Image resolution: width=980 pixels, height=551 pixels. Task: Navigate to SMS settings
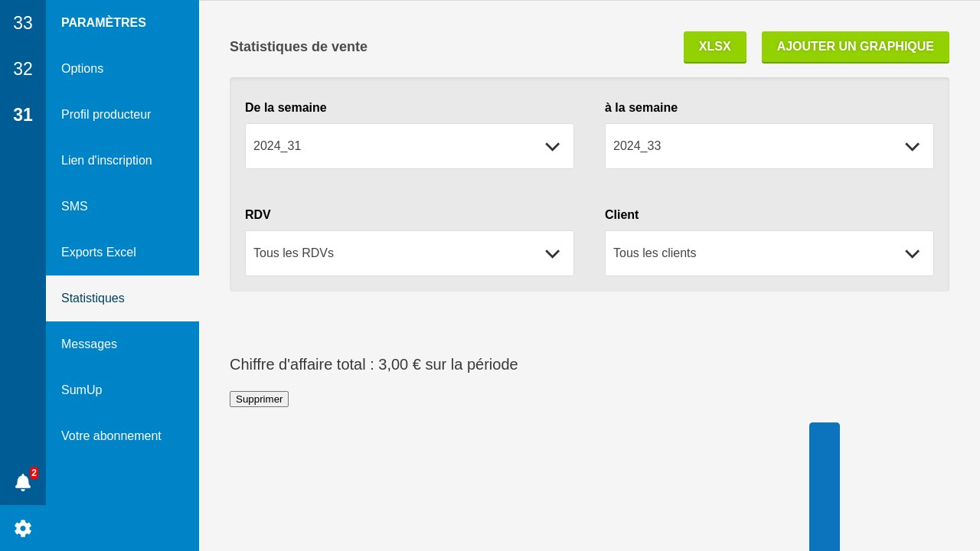point(74,207)
